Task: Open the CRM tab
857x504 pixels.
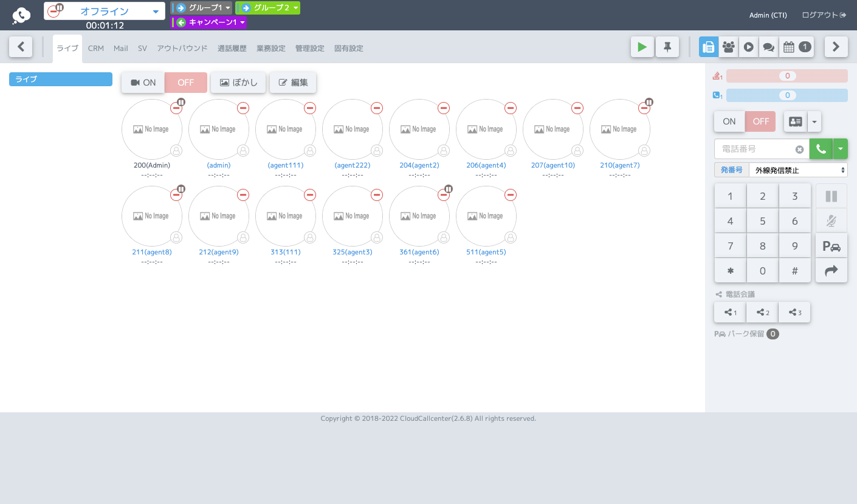Action: 96,49
